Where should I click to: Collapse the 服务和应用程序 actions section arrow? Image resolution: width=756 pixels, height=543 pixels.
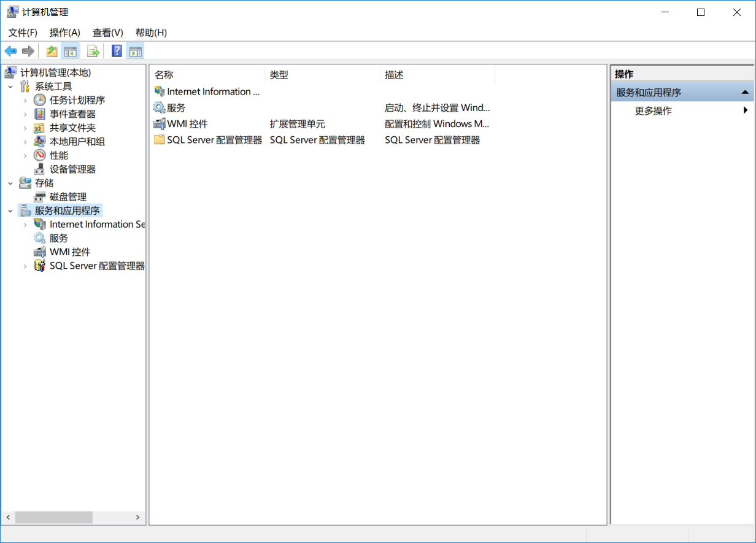pos(745,93)
